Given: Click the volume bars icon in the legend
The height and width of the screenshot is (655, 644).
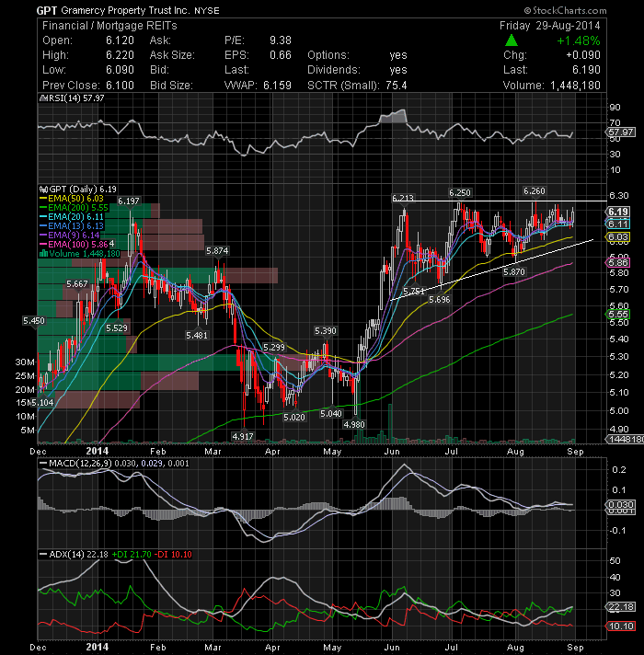Looking at the screenshot, I should (43, 254).
